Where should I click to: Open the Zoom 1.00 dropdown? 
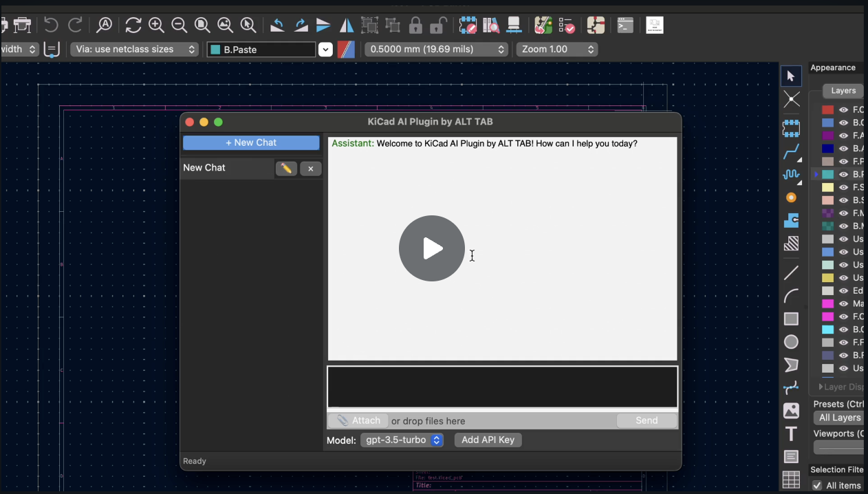[557, 50]
